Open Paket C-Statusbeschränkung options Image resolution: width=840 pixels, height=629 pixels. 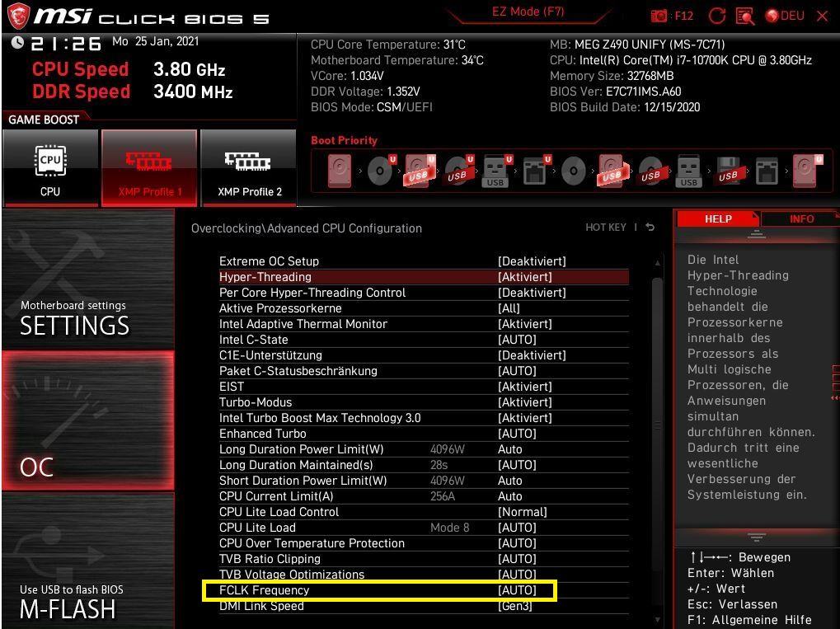(423, 371)
